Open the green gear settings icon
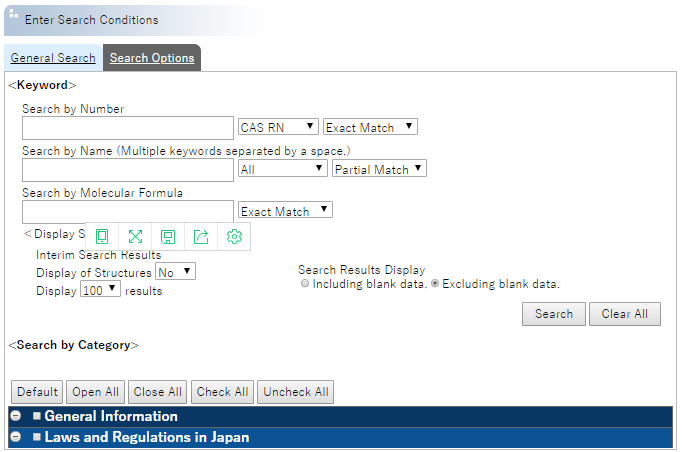 tap(234, 236)
